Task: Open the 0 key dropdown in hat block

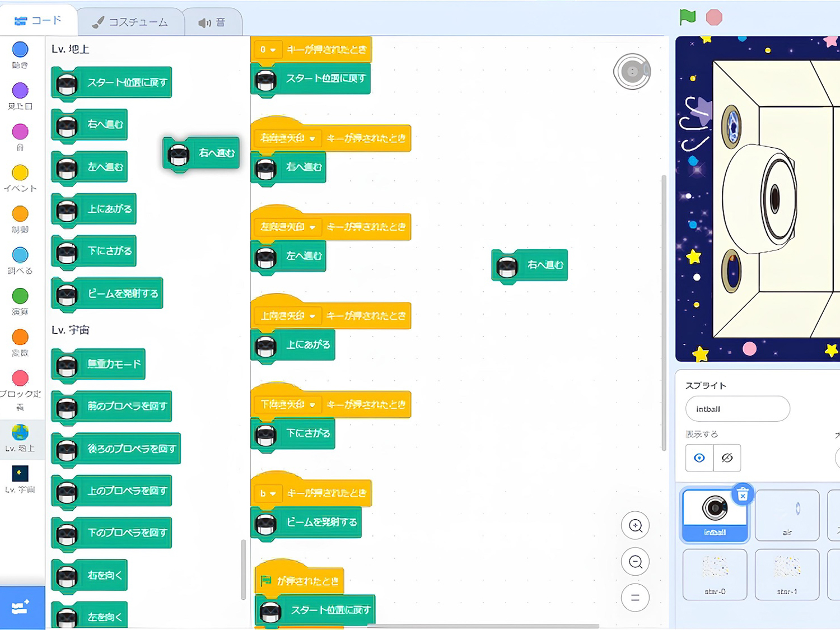Action: point(268,50)
